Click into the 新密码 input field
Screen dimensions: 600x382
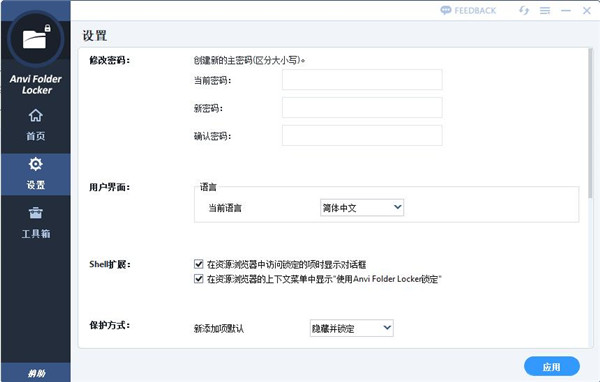click(362, 108)
